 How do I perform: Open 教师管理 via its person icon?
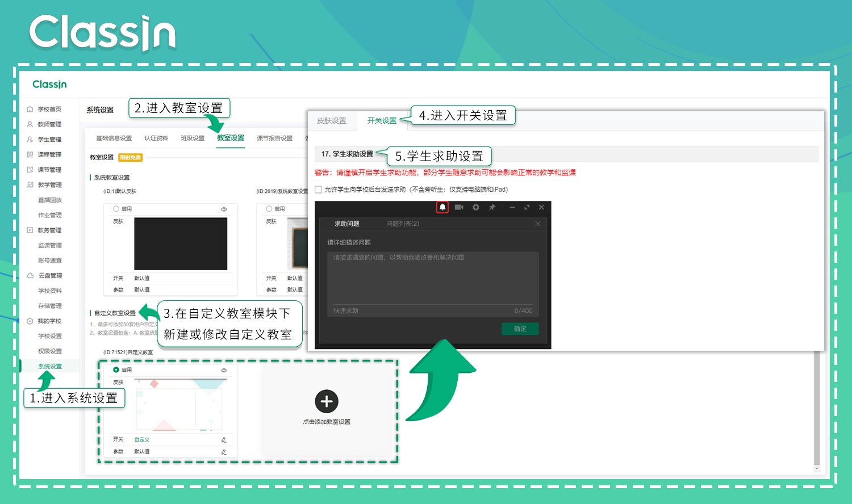click(30, 124)
